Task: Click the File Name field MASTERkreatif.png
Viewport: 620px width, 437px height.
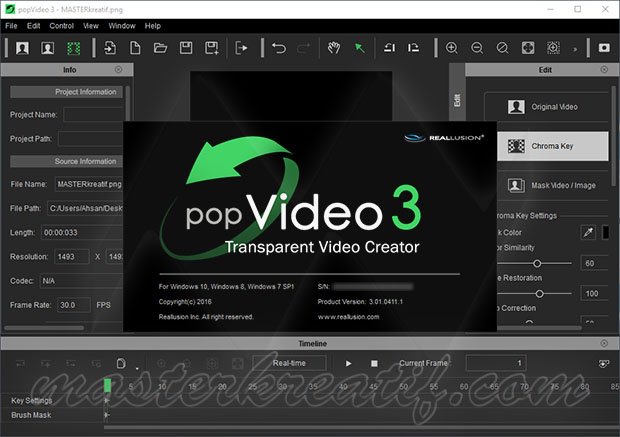Action: tap(89, 184)
